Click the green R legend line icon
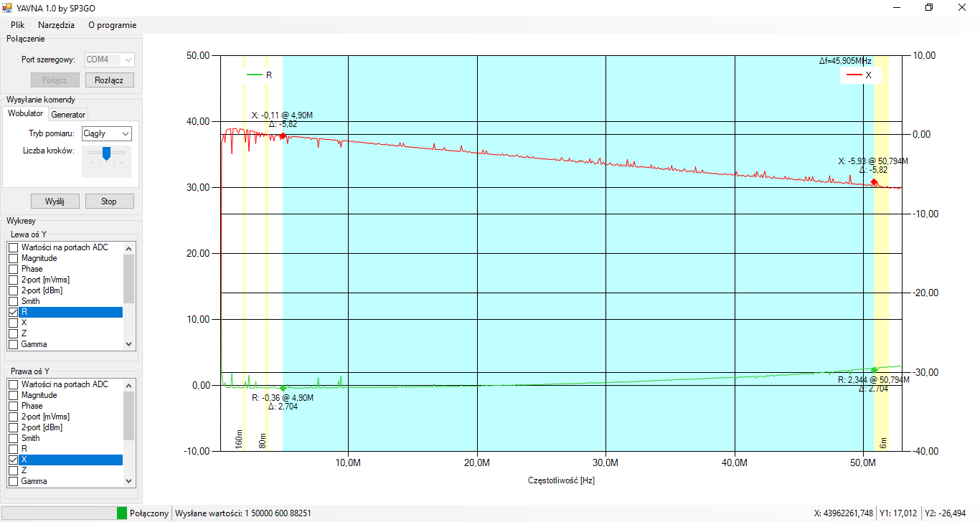This screenshot has width=980, height=522. 255,75
